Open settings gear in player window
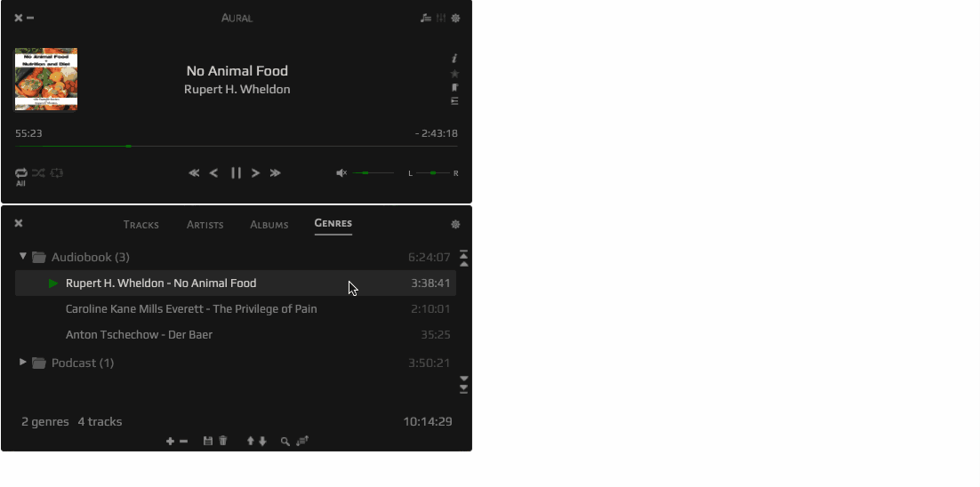Viewport: 980px width, 487px height. click(455, 18)
